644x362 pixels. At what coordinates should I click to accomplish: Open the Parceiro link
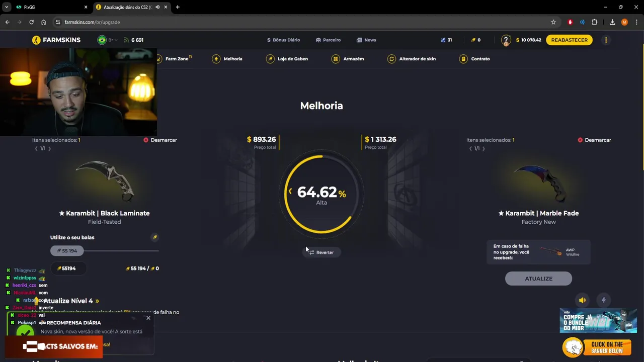[x=328, y=40]
